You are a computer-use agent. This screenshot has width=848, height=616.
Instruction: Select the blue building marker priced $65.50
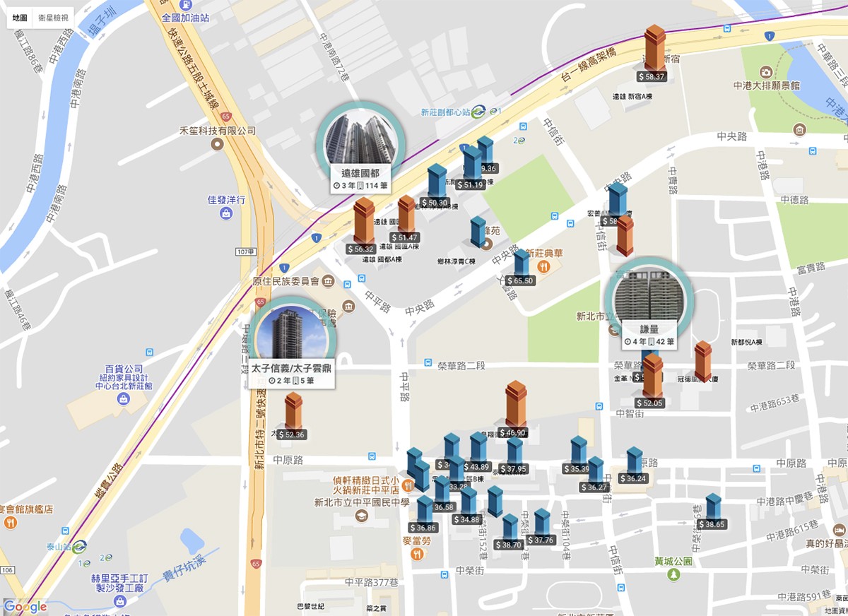(x=522, y=267)
